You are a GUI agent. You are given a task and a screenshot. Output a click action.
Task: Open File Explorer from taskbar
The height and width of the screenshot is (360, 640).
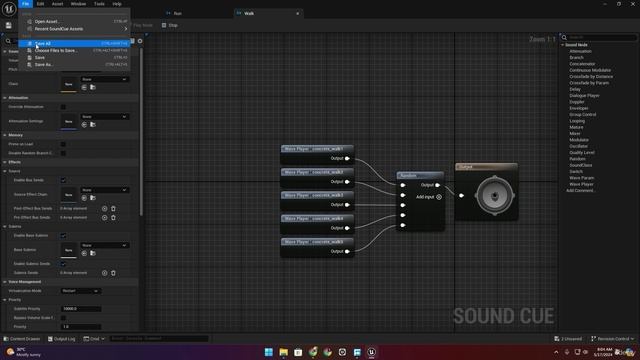click(x=283, y=352)
